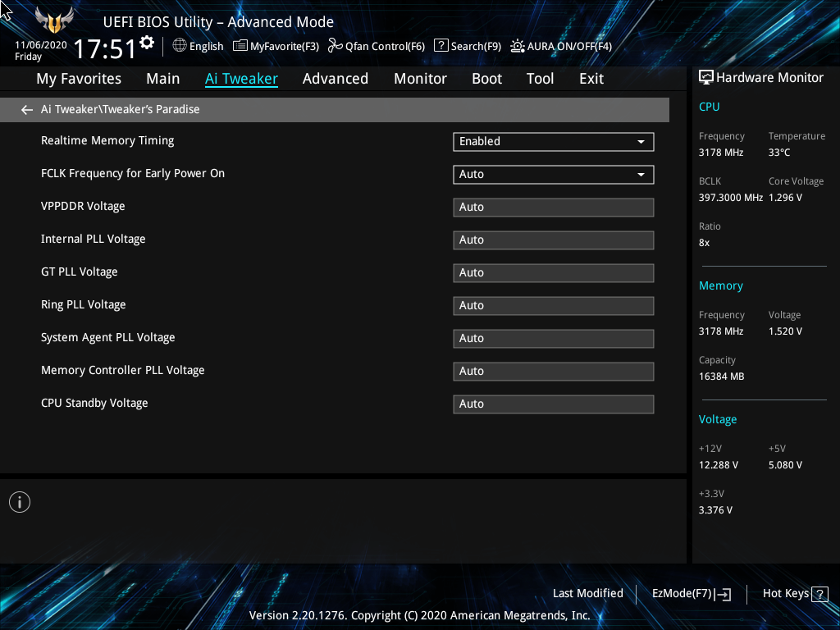Click the Voltage section heading

718,419
